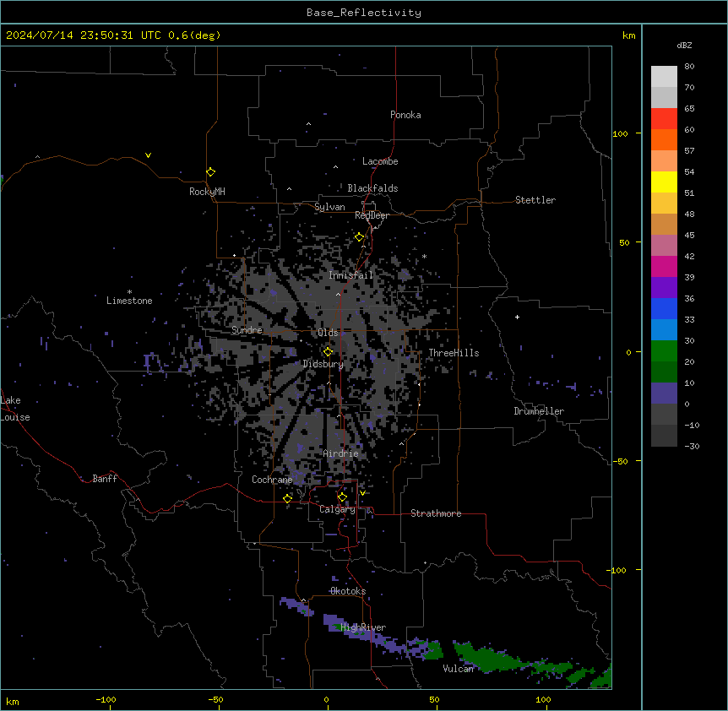Click the -30 value in dBZ legend
728x711 pixels.
pos(692,447)
